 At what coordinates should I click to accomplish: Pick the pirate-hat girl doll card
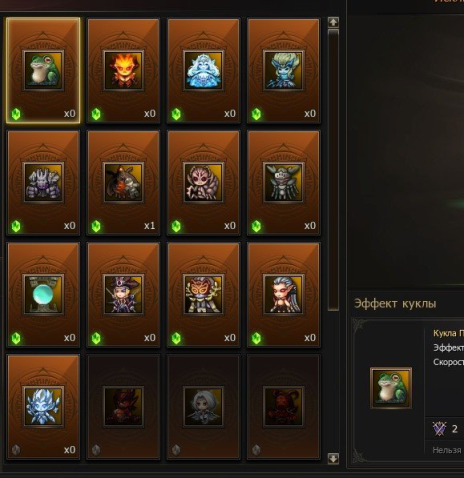pyautogui.click(x=123, y=295)
